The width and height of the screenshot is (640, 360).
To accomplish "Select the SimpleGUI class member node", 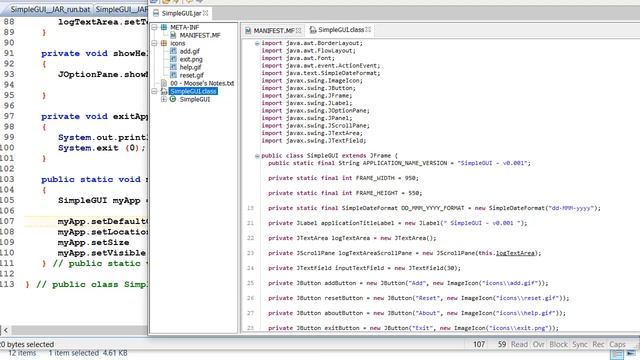I will (x=195, y=99).
